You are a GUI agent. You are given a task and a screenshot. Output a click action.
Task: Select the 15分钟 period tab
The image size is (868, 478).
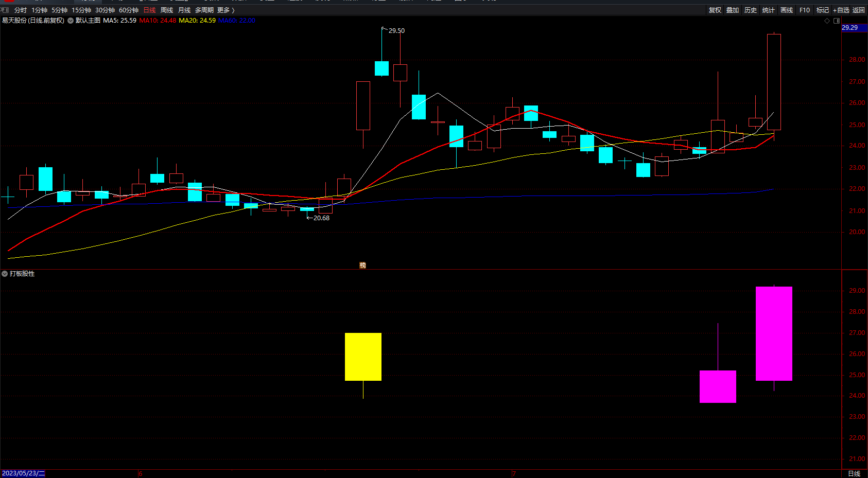coord(81,10)
